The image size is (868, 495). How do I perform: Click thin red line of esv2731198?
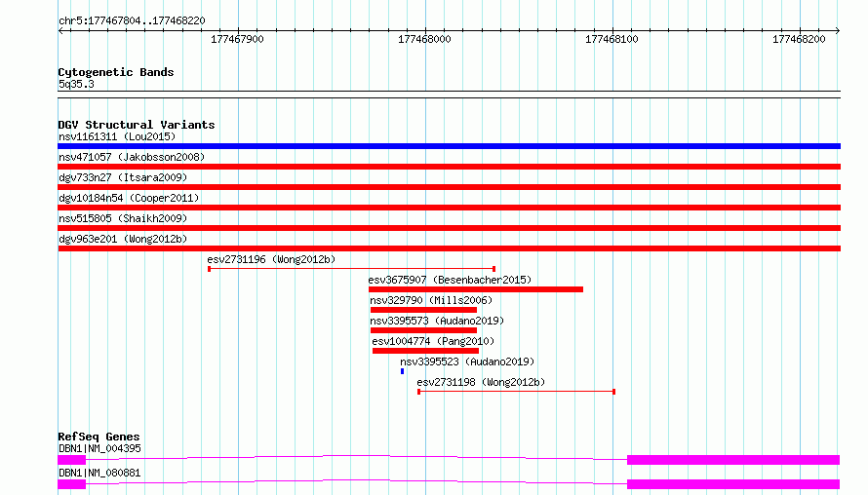pyautogui.click(x=517, y=392)
